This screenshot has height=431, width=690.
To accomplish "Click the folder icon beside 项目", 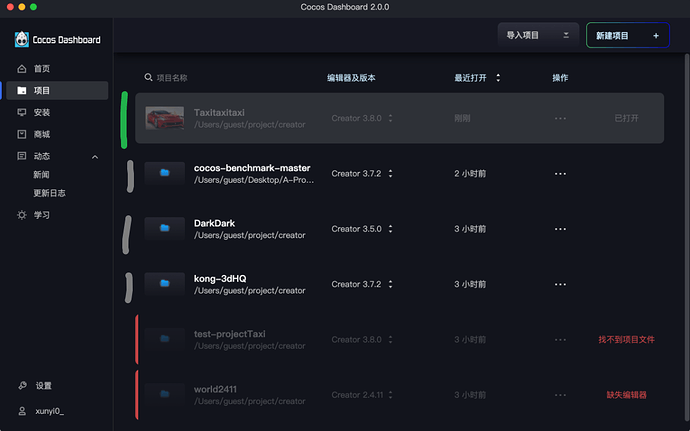I will tap(22, 90).
